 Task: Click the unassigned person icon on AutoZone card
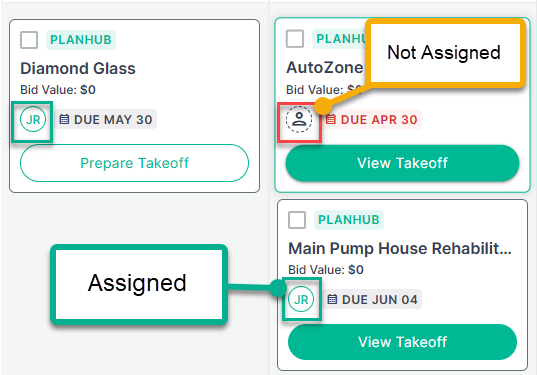(x=299, y=119)
